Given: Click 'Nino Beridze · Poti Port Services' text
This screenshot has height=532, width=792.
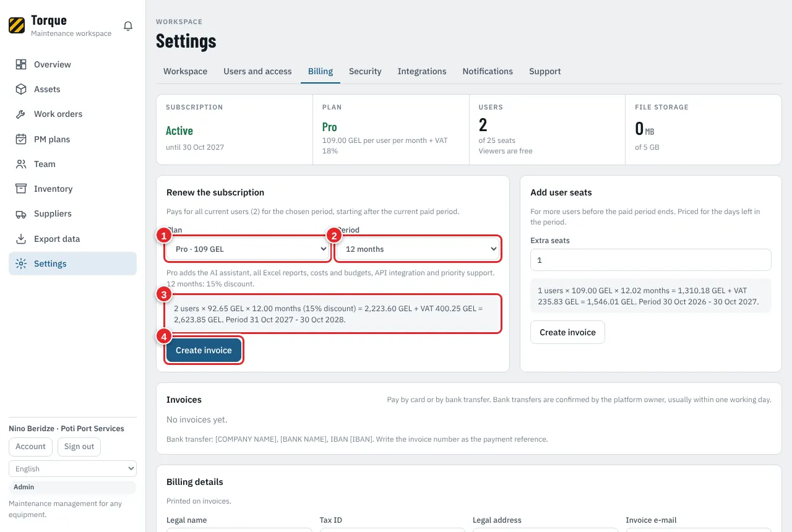Looking at the screenshot, I should [66, 429].
